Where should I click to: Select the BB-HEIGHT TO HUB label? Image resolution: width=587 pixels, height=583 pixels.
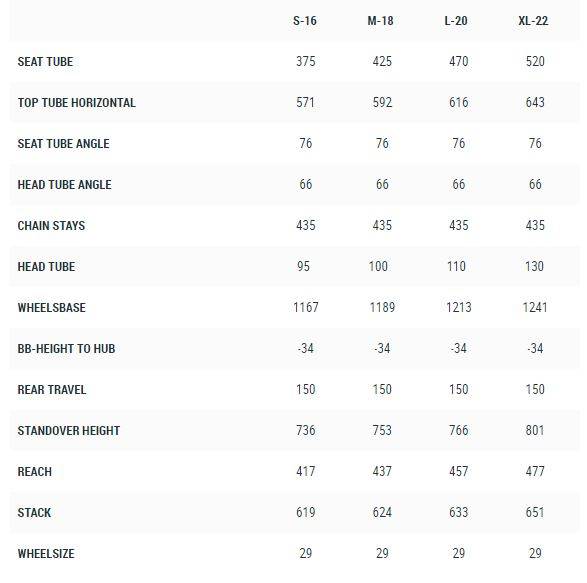click(x=66, y=349)
